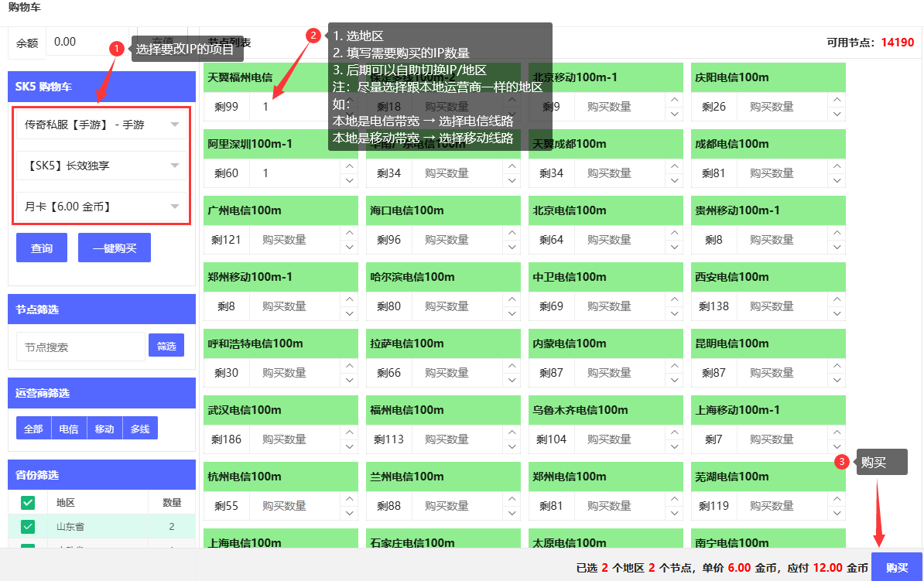Select the 全部 operator filter
Viewport: 924px width, 581px height.
[x=33, y=428]
